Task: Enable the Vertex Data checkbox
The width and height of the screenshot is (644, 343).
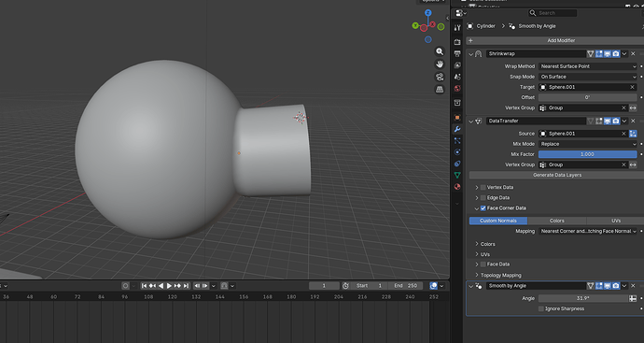Action: pyautogui.click(x=483, y=187)
